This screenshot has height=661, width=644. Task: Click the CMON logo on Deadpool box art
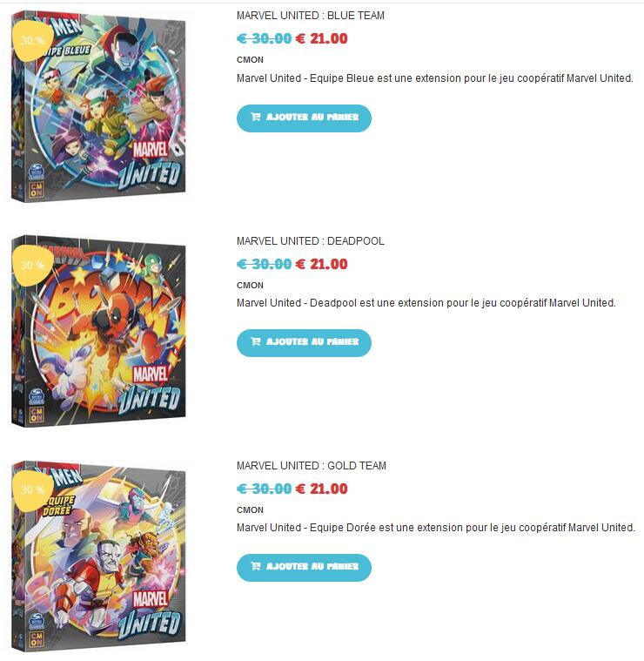pos(37,415)
